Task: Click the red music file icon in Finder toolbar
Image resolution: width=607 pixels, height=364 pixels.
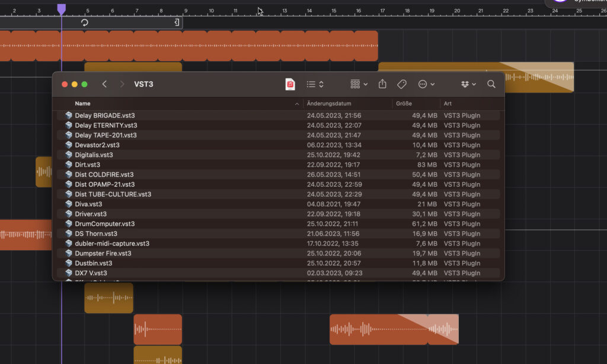Action: [x=290, y=84]
